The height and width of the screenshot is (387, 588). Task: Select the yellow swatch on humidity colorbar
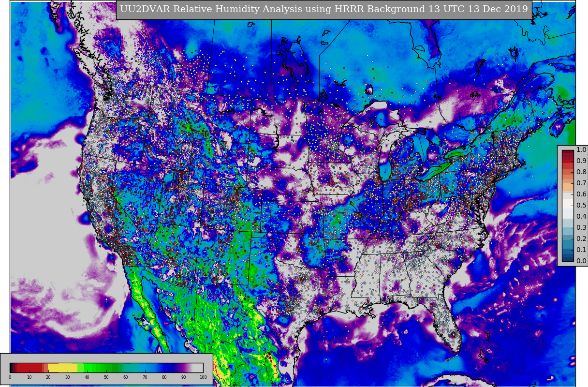pos(63,368)
